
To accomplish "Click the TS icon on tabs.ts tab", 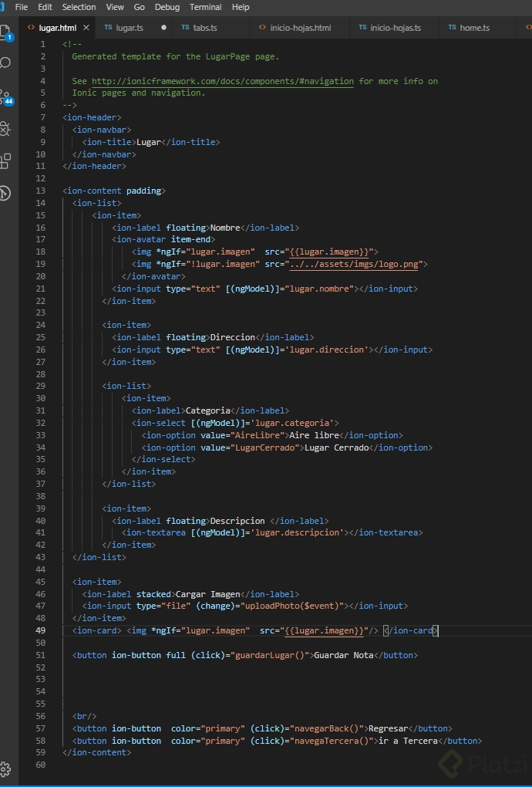I will (186, 28).
